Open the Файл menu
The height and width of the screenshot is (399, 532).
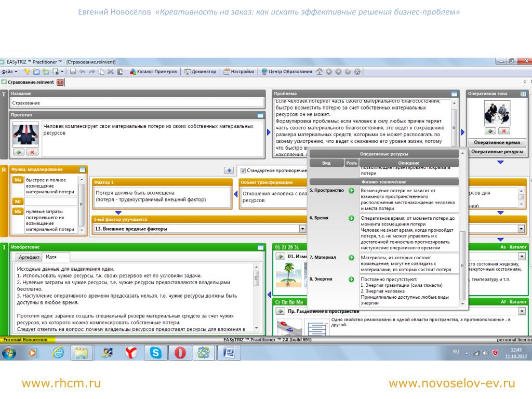[9, 72]
